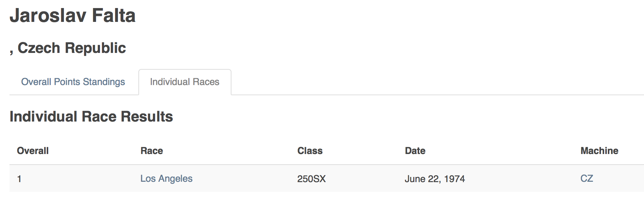Click empty header space between Date and Machine
Viewport: 644px width, 200px height.
pyautogui.click(x=503, y=151)
